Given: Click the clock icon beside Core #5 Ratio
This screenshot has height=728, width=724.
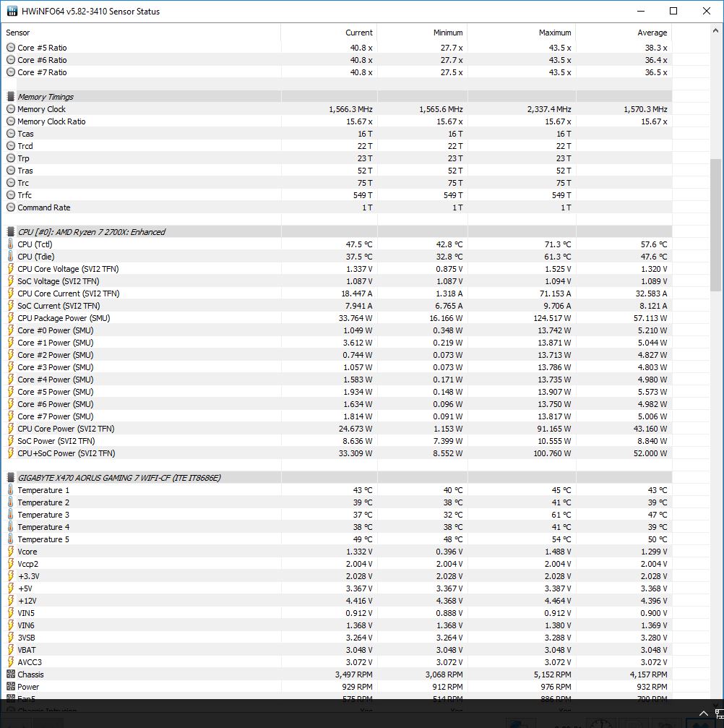Looking at the screenshot, I should (11, 48).
